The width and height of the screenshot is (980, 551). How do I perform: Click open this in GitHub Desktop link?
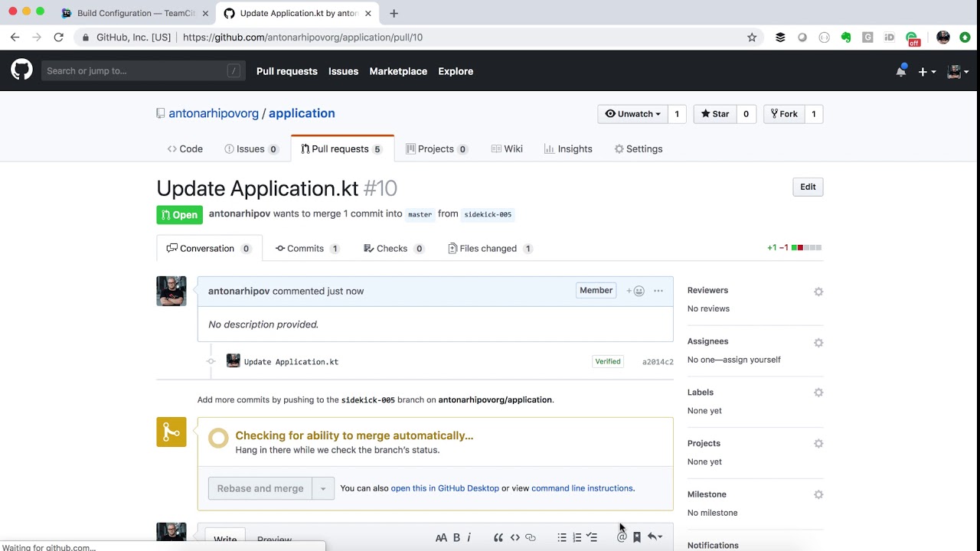coord(445,488)
